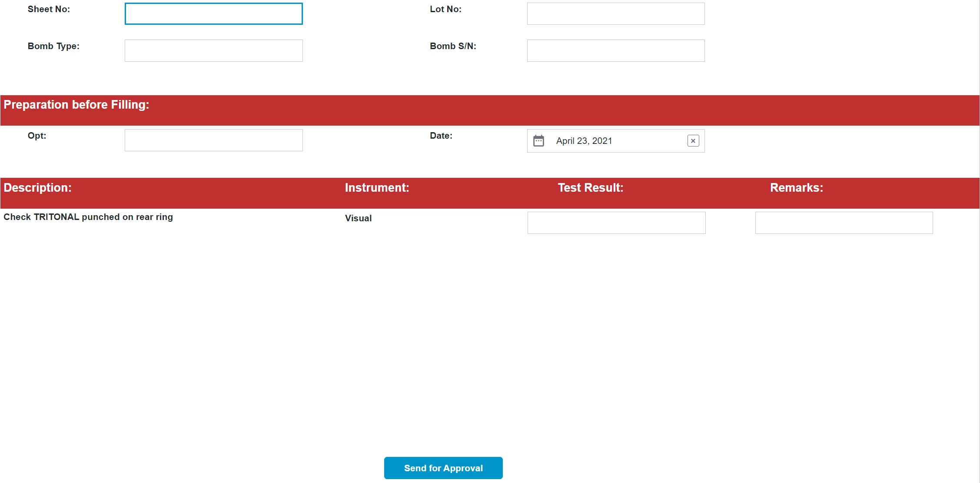Focus the Lot No text box

pos(615,14)
